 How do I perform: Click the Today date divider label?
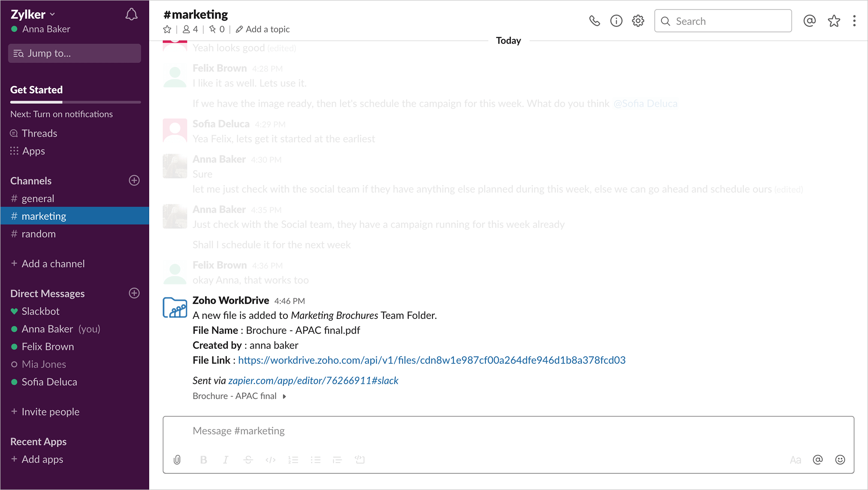click(508, 40)
